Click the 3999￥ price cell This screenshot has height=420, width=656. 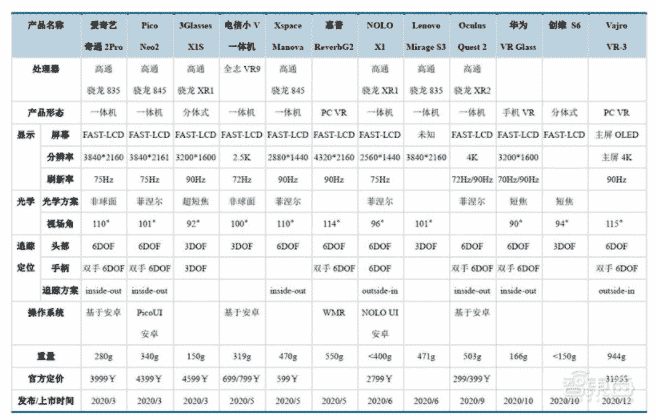(x=104, y=379)
